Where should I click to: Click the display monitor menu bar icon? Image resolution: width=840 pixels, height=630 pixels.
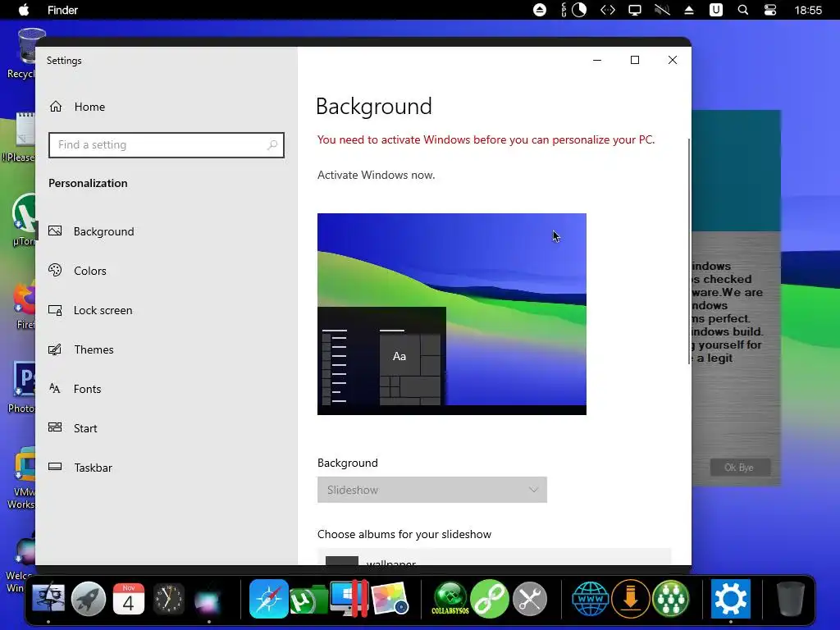click(635, 10)
